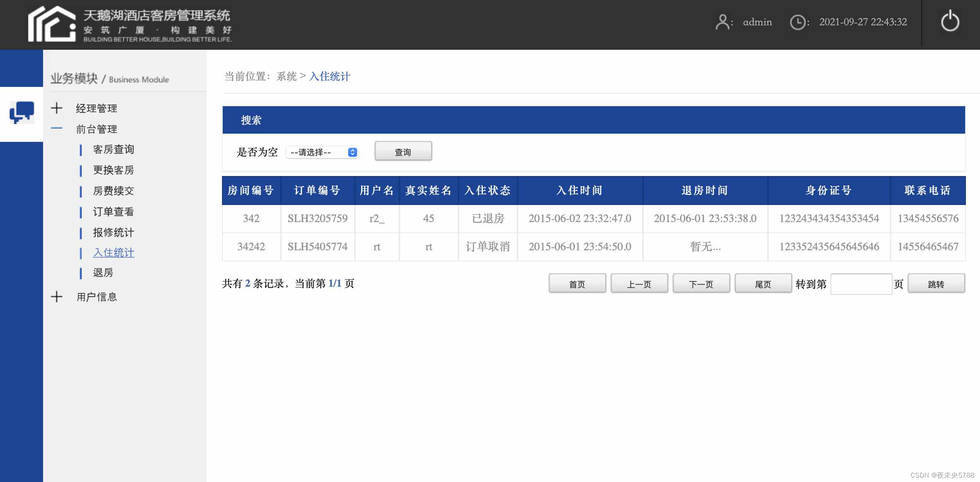The height and width of the screenshot is (482, 980).
Task: Click the 身份证号 column header
Action: pos(829,190)
